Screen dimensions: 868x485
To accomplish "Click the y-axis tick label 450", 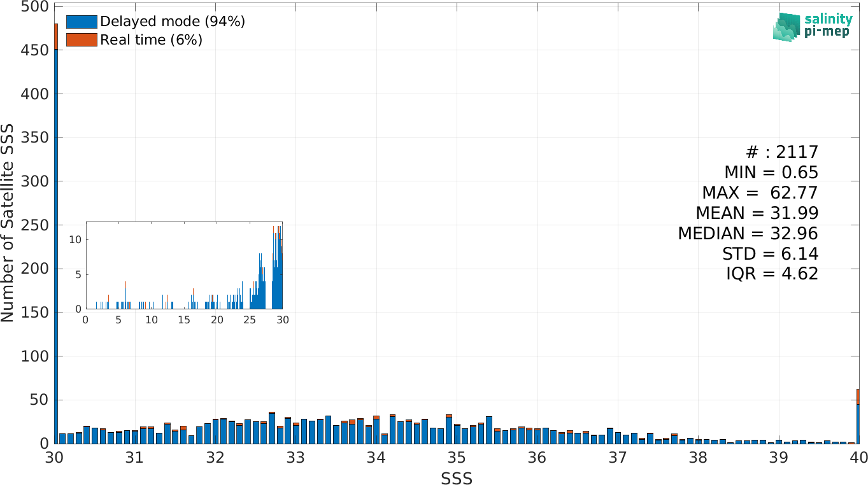I will point(35,50).
